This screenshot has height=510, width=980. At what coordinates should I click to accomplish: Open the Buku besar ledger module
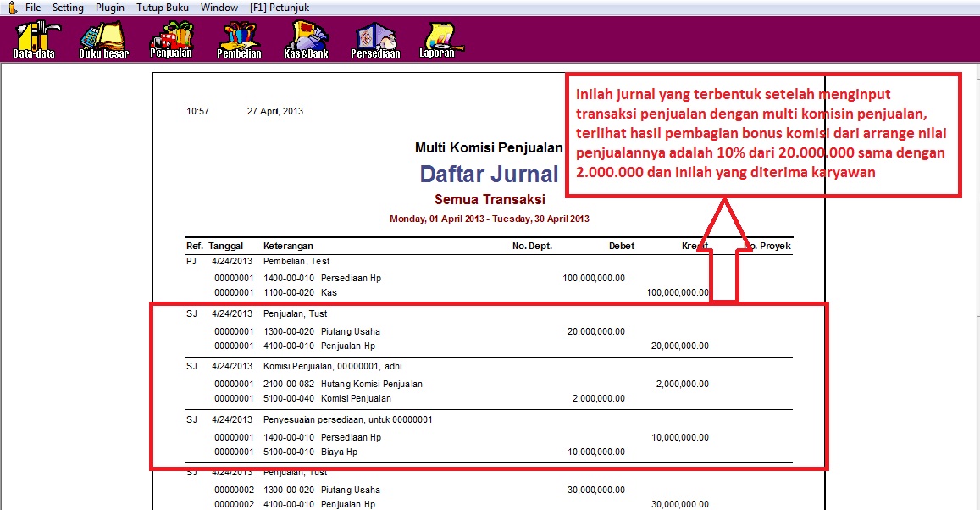tap(103, 39)
